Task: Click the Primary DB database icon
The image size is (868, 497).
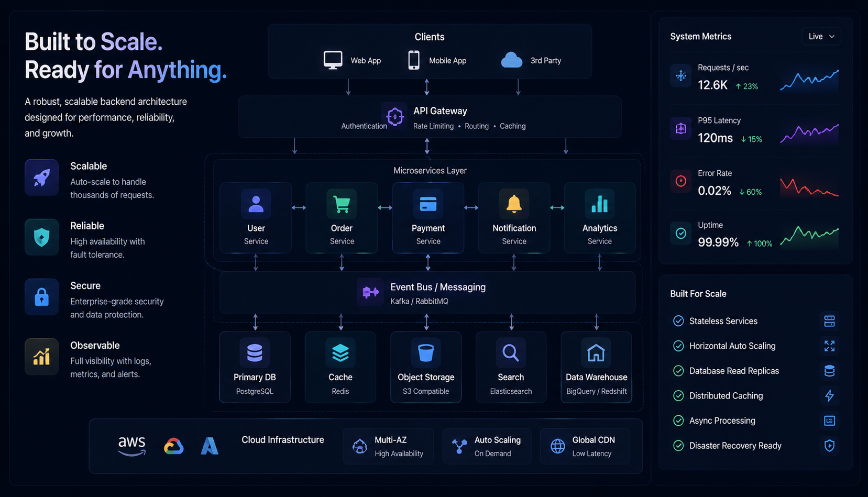Action: [x=255, y=353]
